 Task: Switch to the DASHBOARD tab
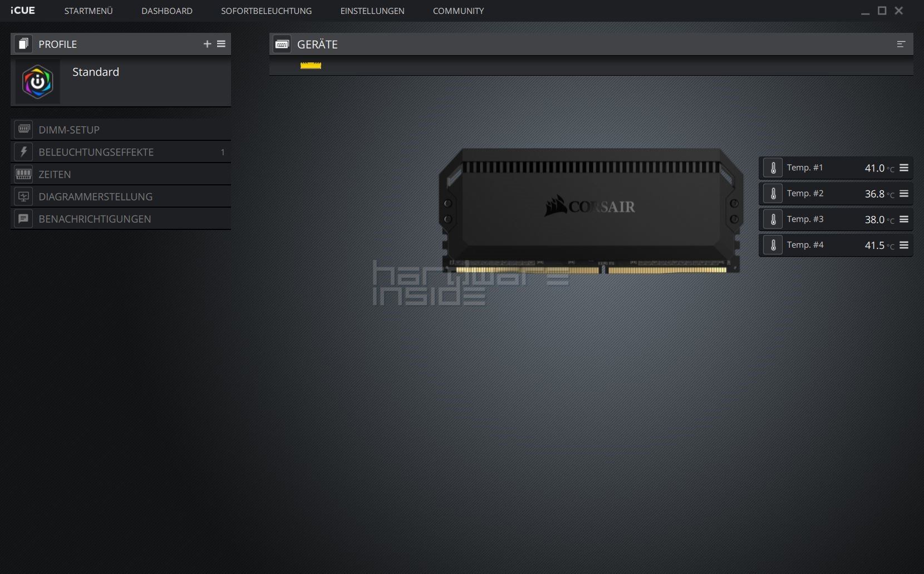[x=167, y=11]
